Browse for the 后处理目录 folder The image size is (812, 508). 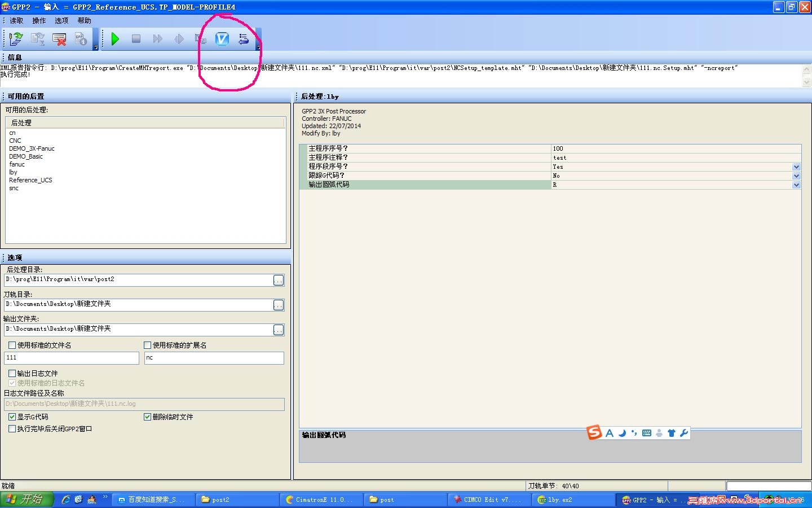click(279, 280)
